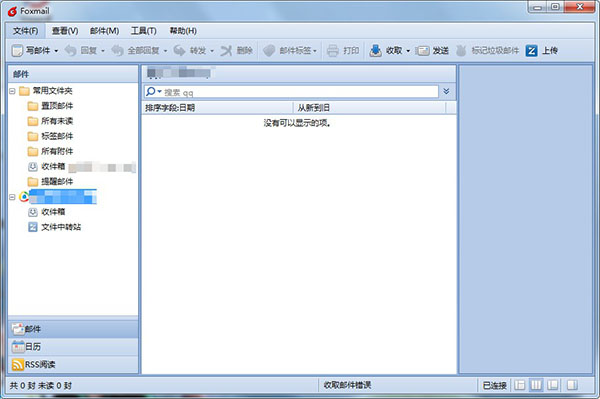Collapse the mail account tree node
Viewport: 600px width, 399px height.
(12, 197)
